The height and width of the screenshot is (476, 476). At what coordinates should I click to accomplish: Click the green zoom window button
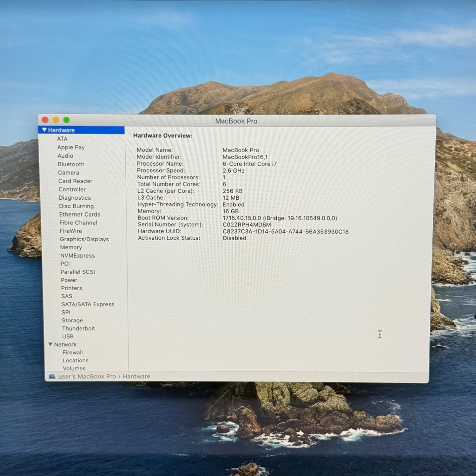pyautogui.click(x=67, y=120)
